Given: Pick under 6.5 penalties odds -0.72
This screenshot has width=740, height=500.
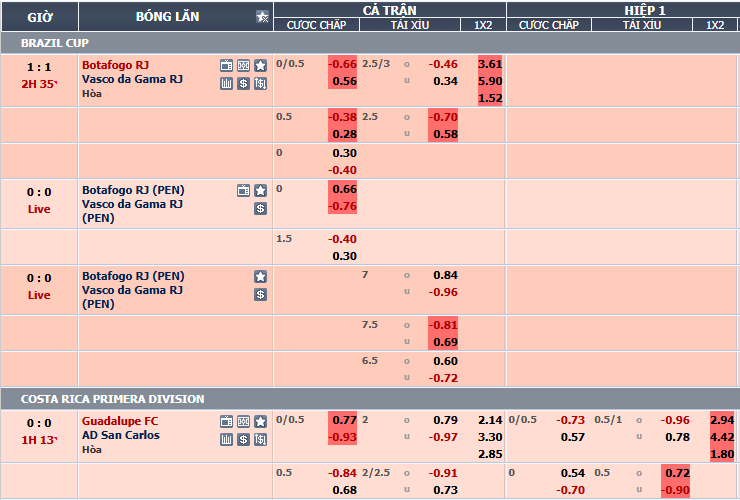Looking at the screenshot, I should [x=443, y=378].
